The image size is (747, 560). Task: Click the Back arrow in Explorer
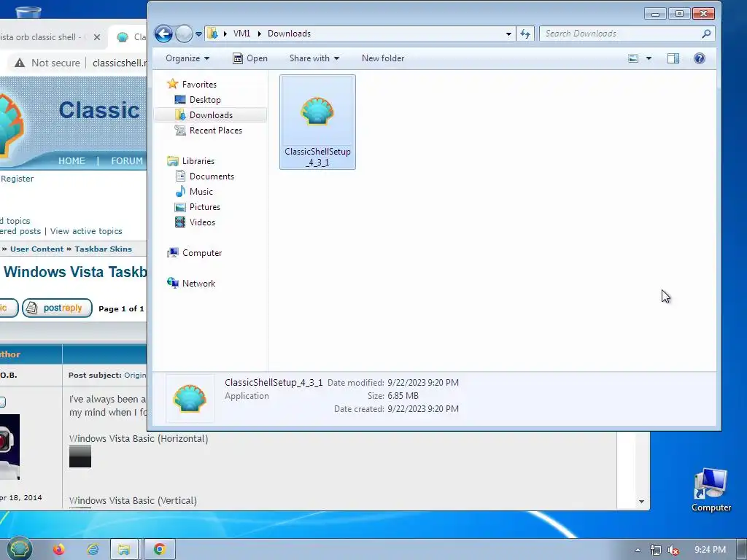(163, 34)
